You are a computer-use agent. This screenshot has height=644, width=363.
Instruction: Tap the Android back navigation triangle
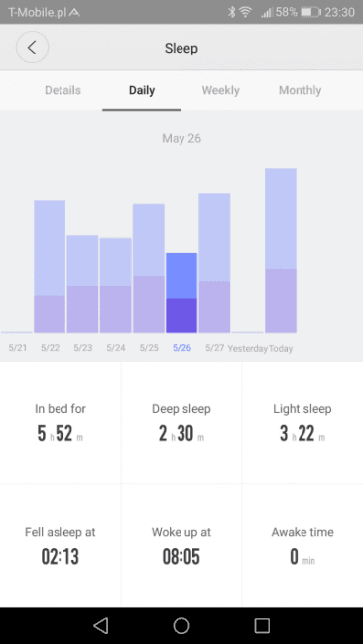101,625
